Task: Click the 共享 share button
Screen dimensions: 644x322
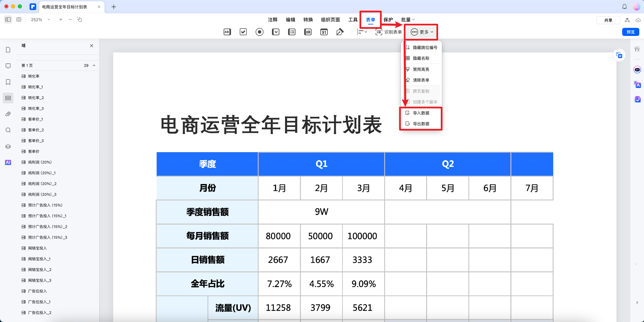Action: pos(608,20)
